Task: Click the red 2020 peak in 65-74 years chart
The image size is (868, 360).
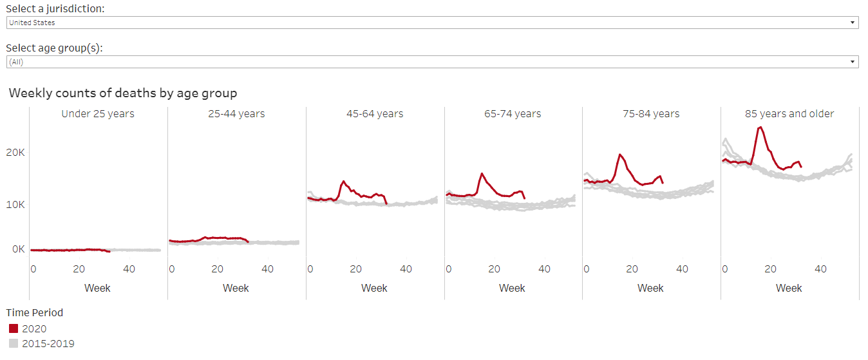Action: point(482,174)
